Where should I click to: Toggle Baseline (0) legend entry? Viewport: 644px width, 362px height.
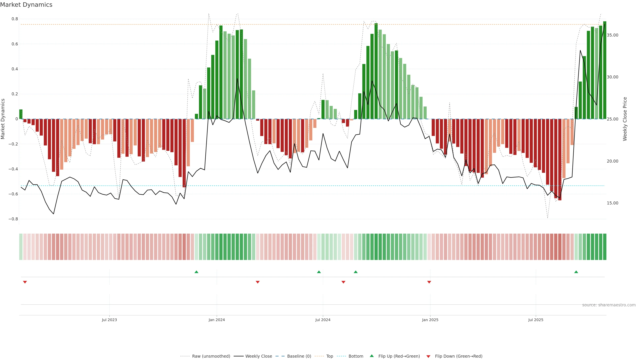pos(299,356)
